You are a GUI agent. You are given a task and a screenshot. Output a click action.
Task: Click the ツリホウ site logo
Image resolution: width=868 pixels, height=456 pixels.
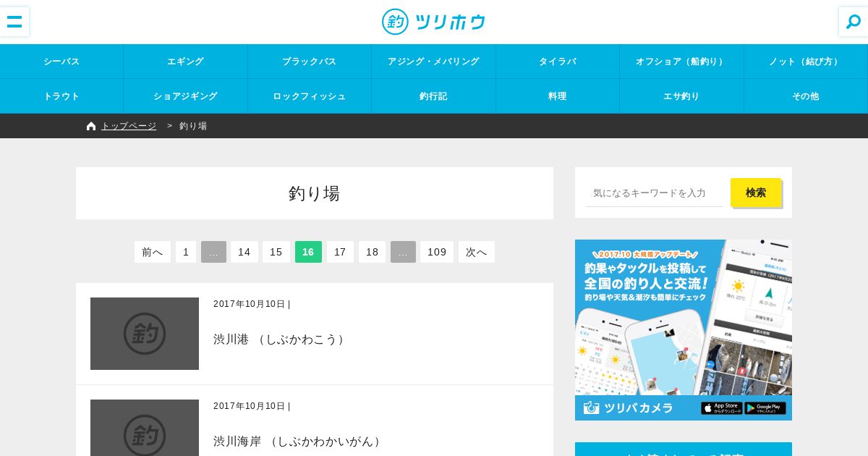click(434, 22)
